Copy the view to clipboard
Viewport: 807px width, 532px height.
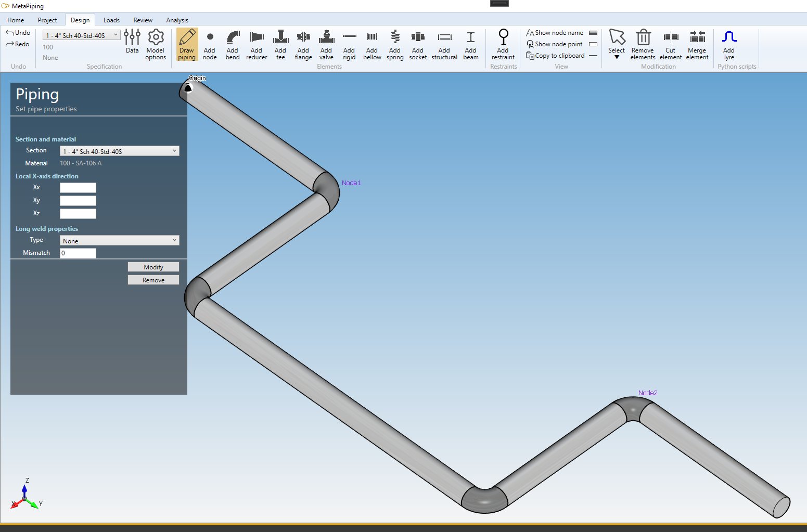coord(555,56)
